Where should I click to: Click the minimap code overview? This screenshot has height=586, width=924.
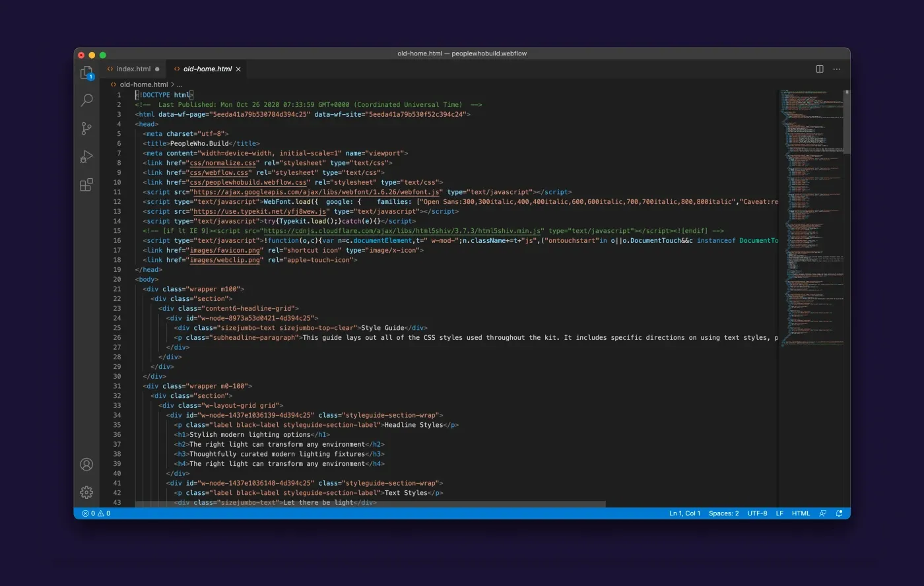pyautogui.click(x=811, y=218)
